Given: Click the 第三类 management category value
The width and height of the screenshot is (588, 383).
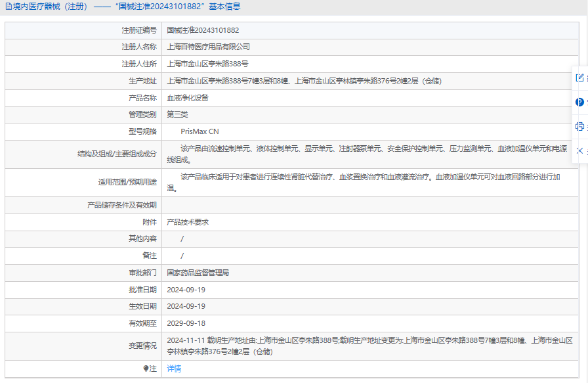Looking at the screenshot, I should pos(177,114).
